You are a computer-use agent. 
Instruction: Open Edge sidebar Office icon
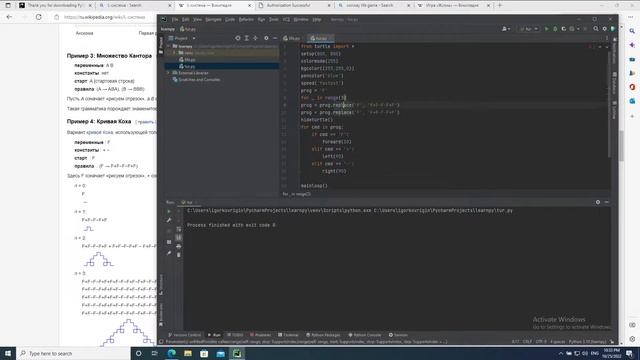(632, 87)
